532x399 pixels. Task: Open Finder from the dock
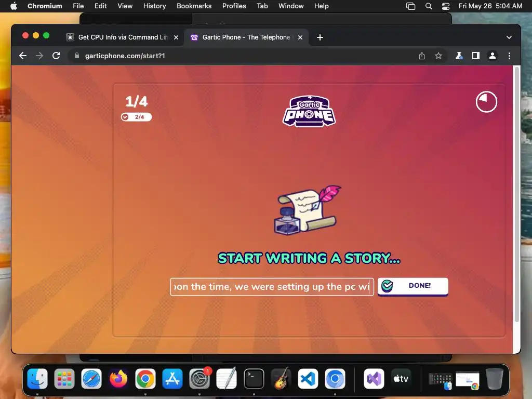(37, 379)
